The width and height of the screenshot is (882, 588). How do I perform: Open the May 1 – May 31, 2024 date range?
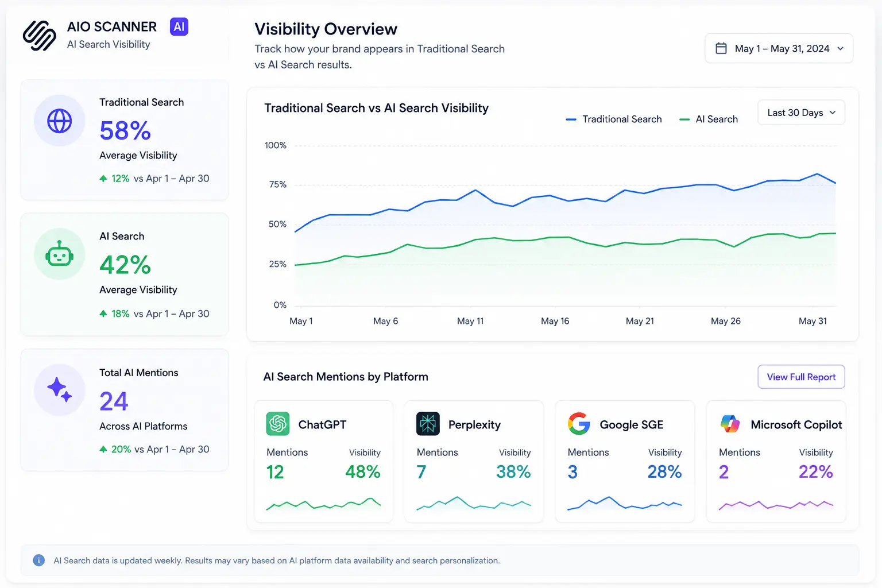(779, 48)
